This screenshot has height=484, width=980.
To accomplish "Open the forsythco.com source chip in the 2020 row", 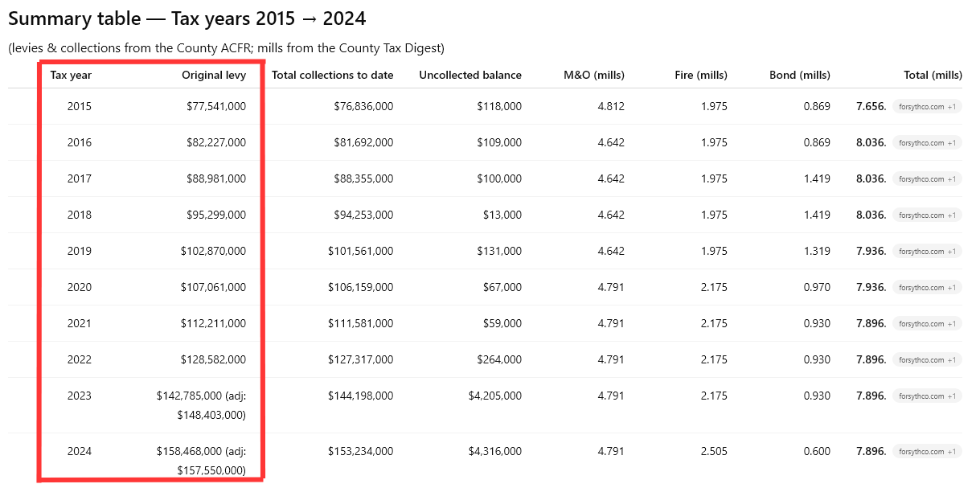I will tap(927, 287).
